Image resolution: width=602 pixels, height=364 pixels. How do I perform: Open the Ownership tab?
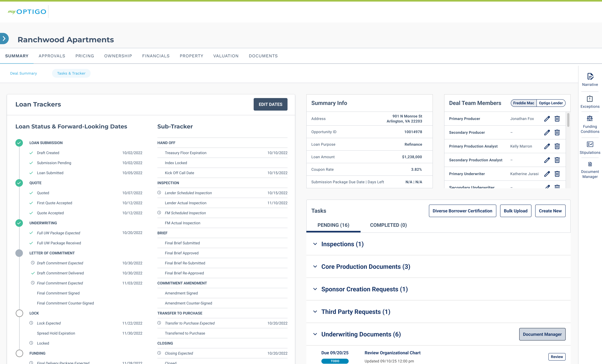(x=118, y=56)
